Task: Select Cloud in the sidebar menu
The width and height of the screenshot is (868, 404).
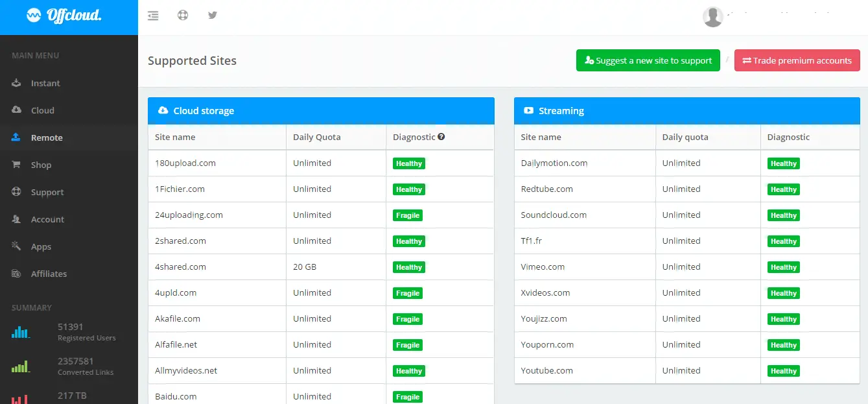Action: (43, 110)
